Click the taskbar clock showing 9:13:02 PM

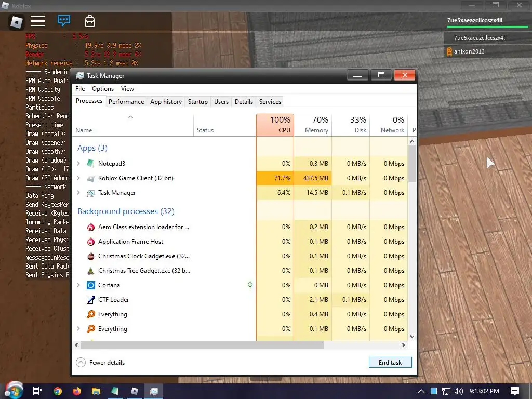point(484,391)
